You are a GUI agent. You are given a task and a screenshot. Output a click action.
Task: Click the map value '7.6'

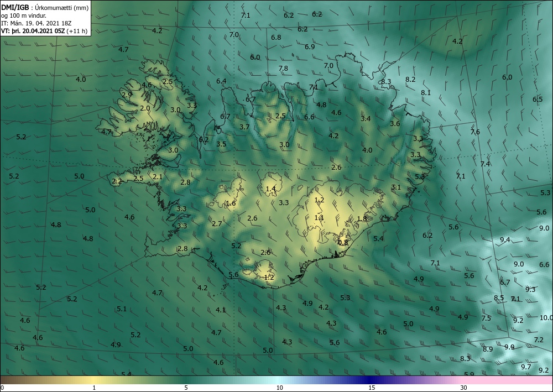click(x=475, y=132)
